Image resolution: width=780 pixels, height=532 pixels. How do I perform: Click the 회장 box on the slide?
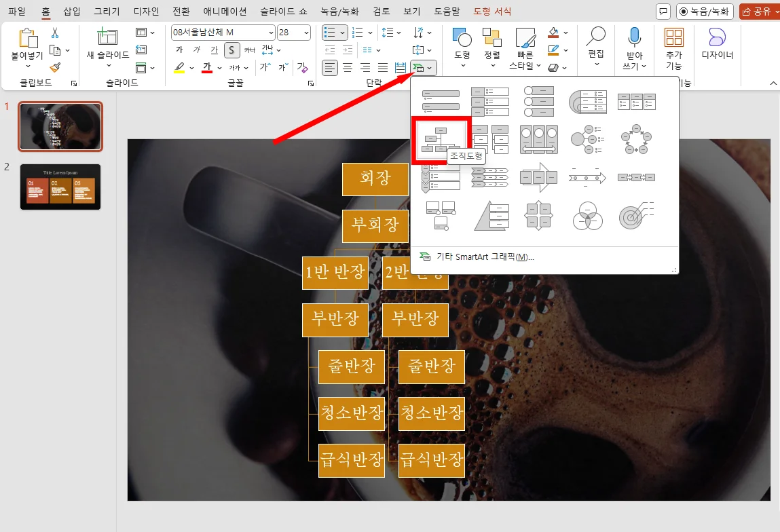tap(375, 178)
